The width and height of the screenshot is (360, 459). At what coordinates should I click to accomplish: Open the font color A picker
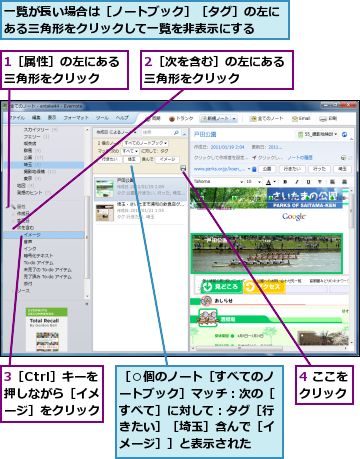[270, 182]
